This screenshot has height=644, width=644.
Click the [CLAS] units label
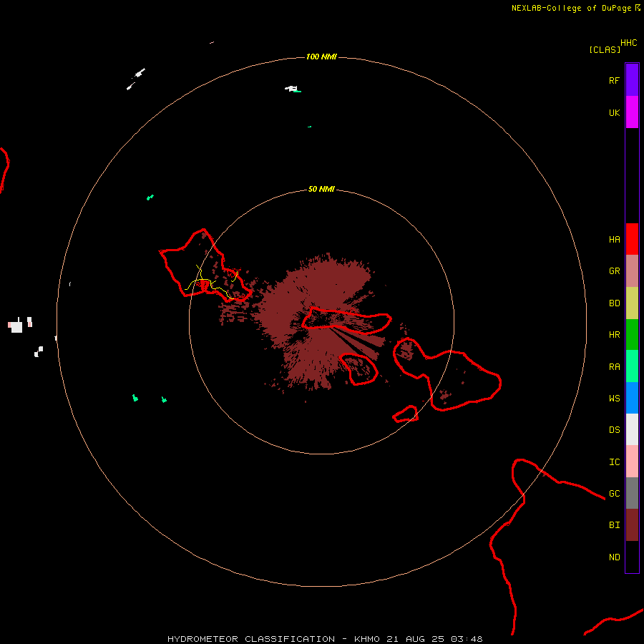(605, 49)
